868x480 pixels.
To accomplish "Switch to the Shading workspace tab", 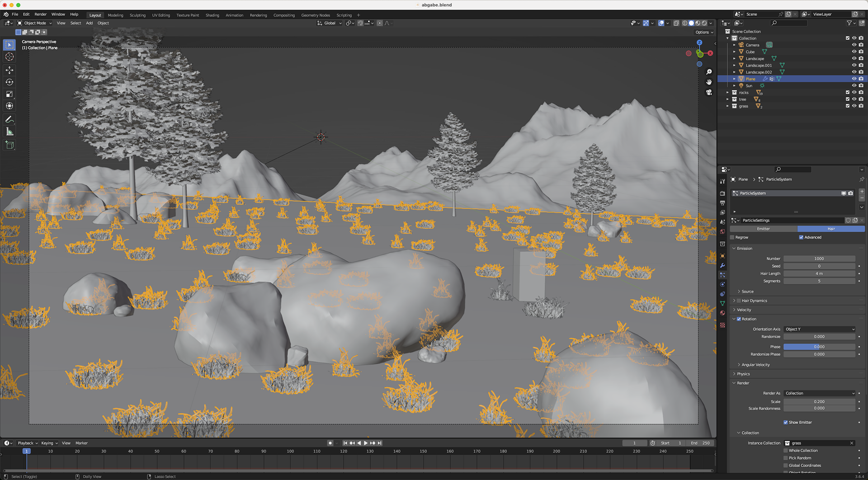I will click(212, 15).
